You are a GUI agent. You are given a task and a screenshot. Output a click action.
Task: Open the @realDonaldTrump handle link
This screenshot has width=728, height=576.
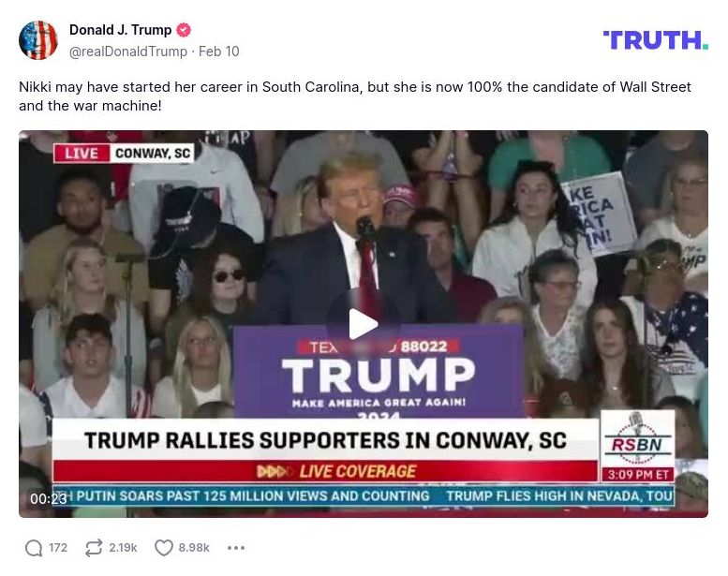pos(128,52)
